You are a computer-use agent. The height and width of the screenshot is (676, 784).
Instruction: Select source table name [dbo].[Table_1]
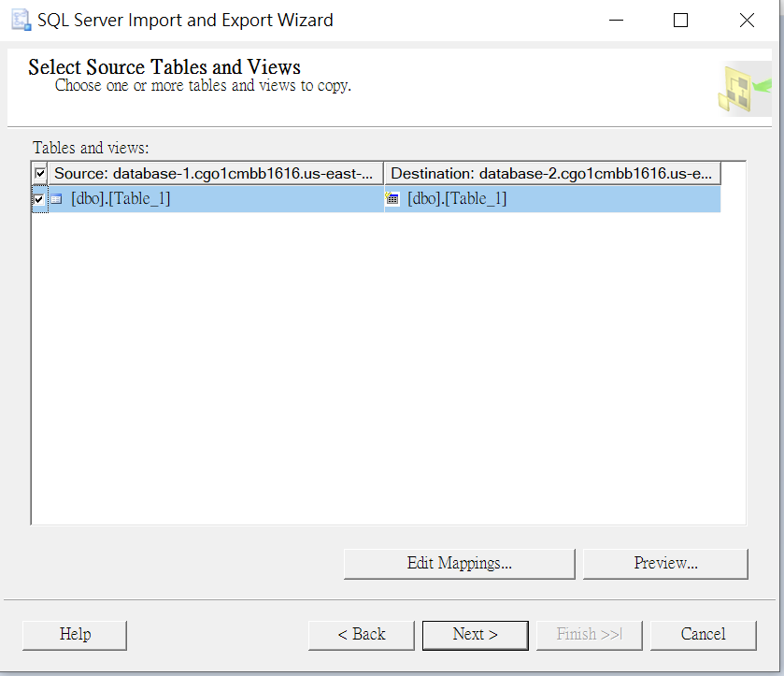pyautogui.click(x=121, y=198)
